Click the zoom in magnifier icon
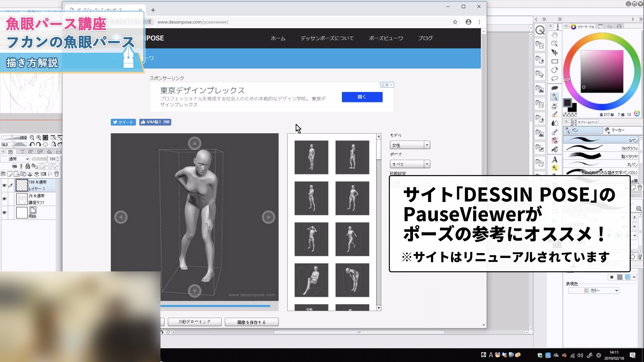The height and width of the screenshot is (362, 644). tap(39, 137)
